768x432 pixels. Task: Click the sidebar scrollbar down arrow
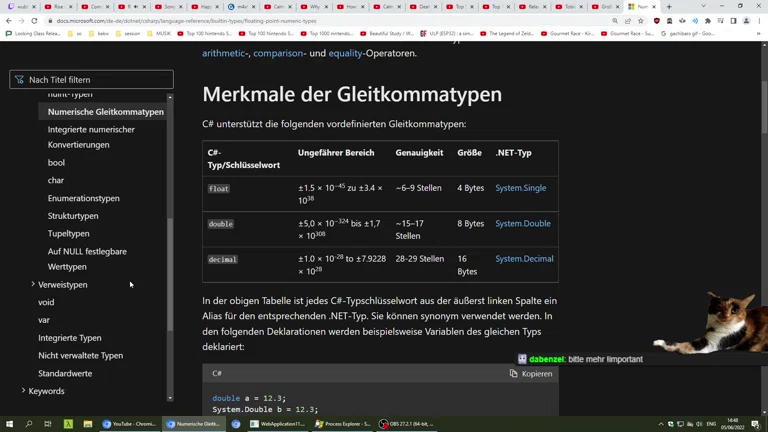click(170, 398)
